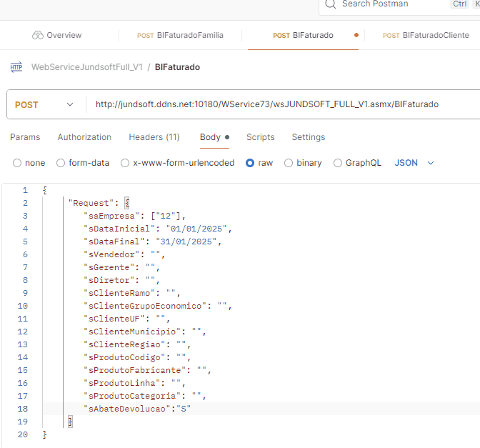Image resolution: width=480 pixels, height=448 pixels.
Task: Open the JSON format dropdown
Action: [x=414, y=163]
